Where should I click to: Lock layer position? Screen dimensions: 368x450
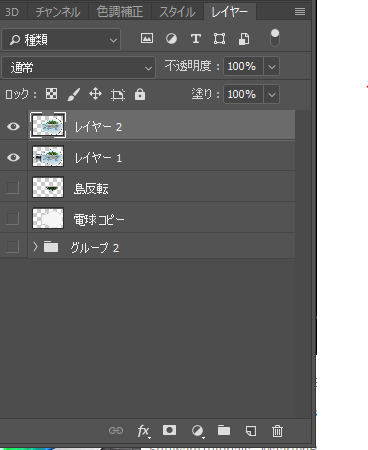coord(96,94)
